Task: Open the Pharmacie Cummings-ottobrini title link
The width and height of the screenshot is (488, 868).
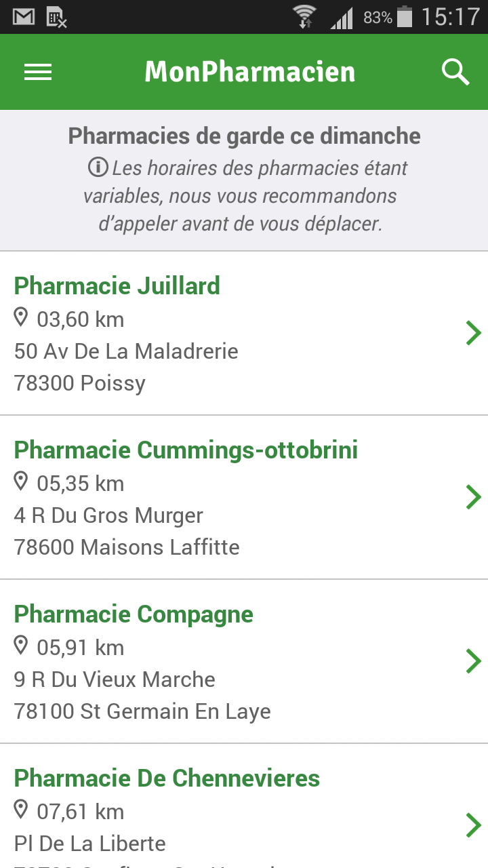Action: (186, 450)
